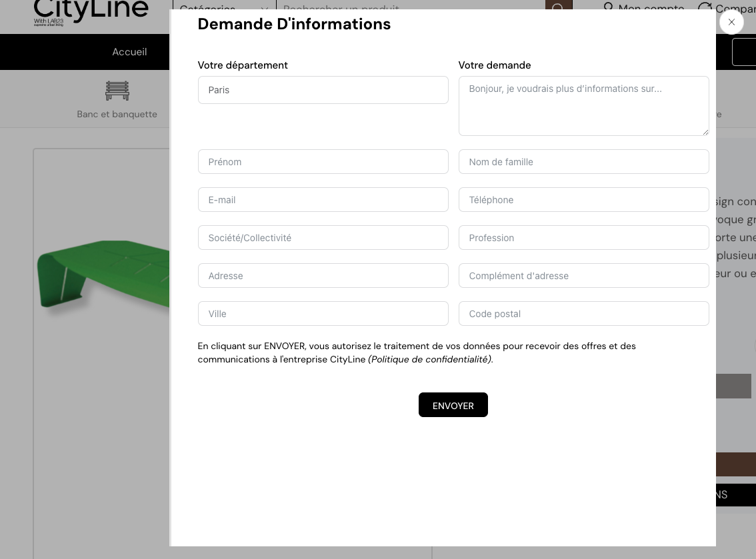Close the Demande D'informations dialog
The width and height of the screenshot is (756, 559).
(x=731, y=22)
